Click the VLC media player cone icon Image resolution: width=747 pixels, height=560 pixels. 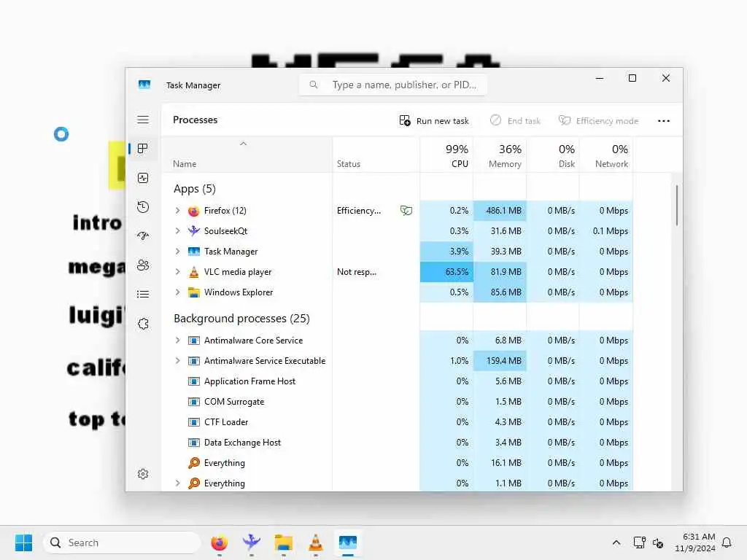[x=193, y=272]
